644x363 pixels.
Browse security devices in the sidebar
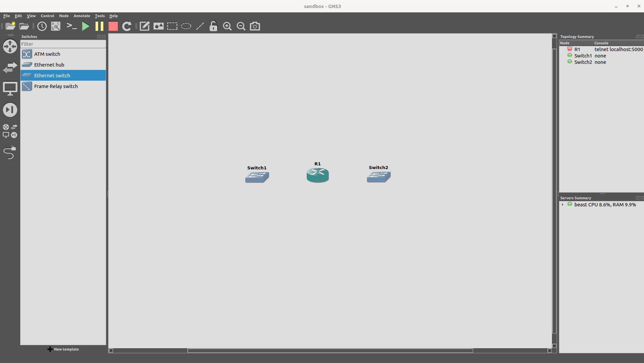click(x=10, y=110)
